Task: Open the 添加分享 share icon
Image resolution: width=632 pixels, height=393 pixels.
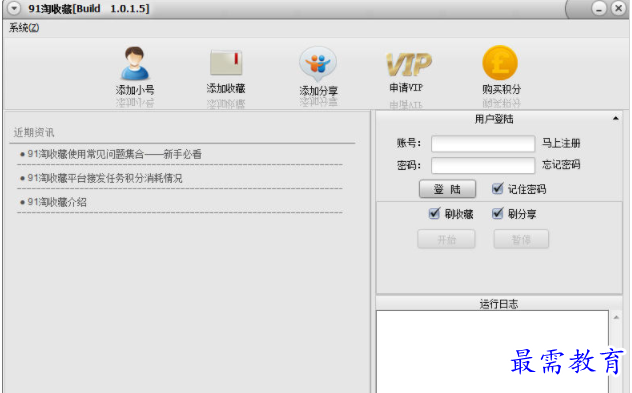Action: 318,64
